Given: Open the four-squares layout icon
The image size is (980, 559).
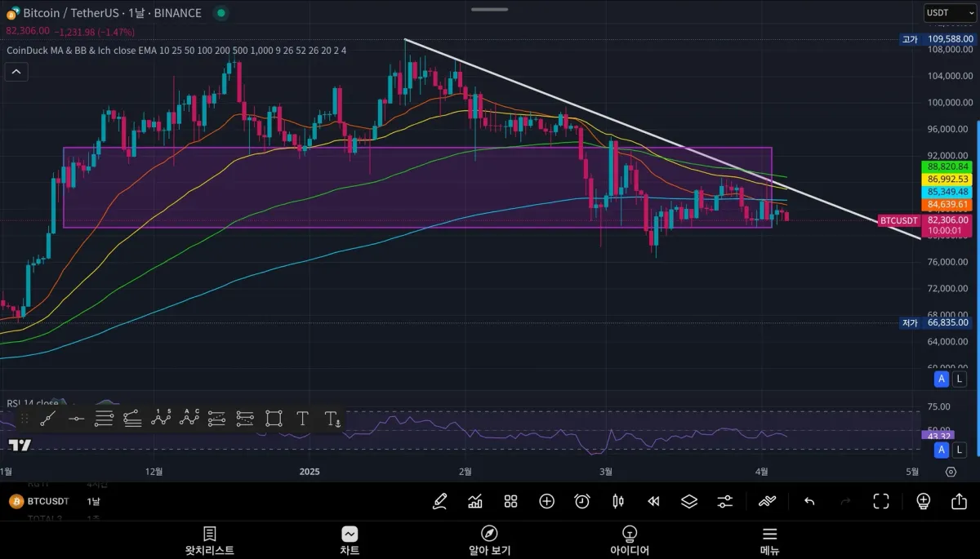Looking at the screenshot, I should 511,501.
